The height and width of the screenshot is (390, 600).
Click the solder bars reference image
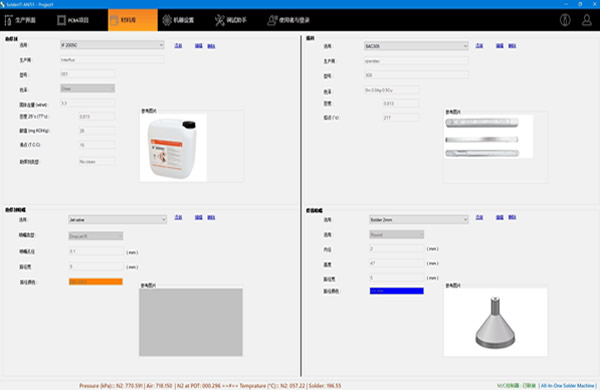click(489, 136)
